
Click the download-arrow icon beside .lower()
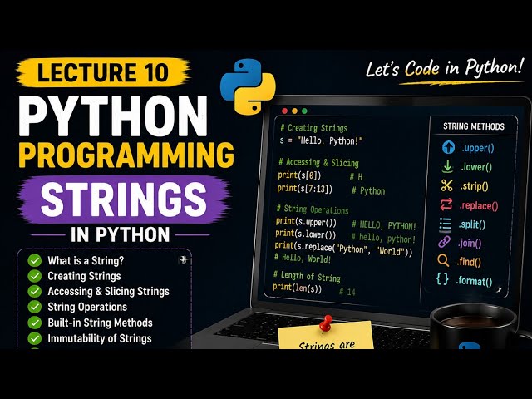(447, 166)
